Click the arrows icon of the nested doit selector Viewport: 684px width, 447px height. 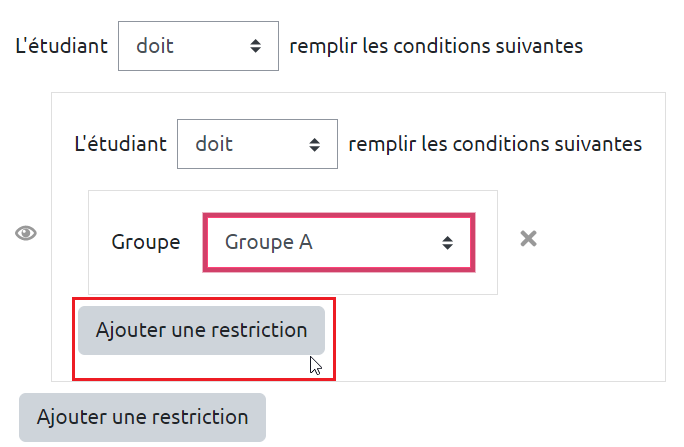coord(315,145)
